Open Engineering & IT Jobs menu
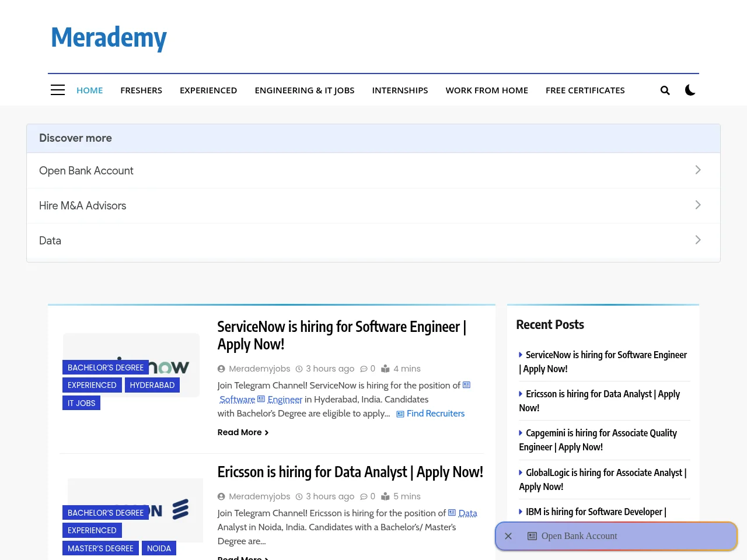 (305, 90)
